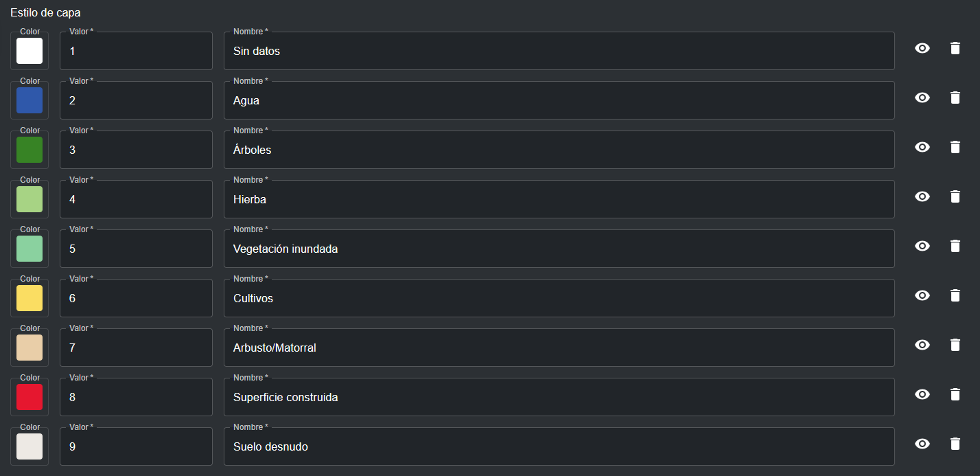Pick the yellow Cultivos color swatch
Image resolution: width=980 pixels, height=476 pixels.
tap(30, 298)
